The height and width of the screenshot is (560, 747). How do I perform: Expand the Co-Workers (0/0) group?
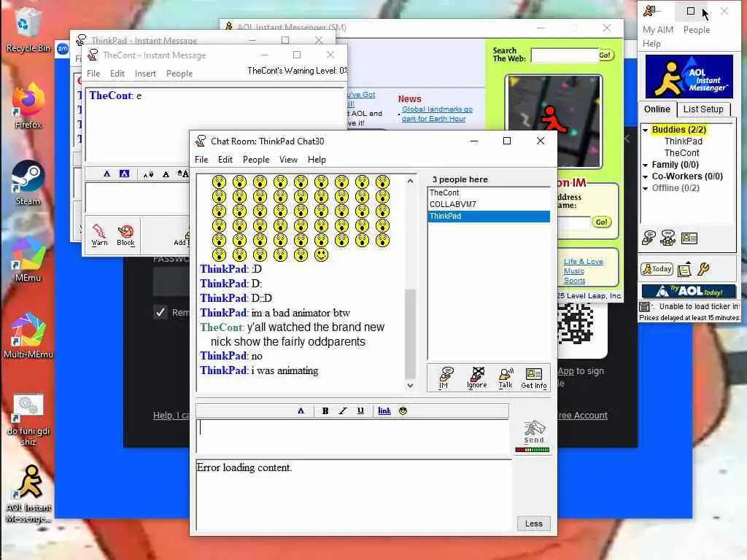click(646, 176)
